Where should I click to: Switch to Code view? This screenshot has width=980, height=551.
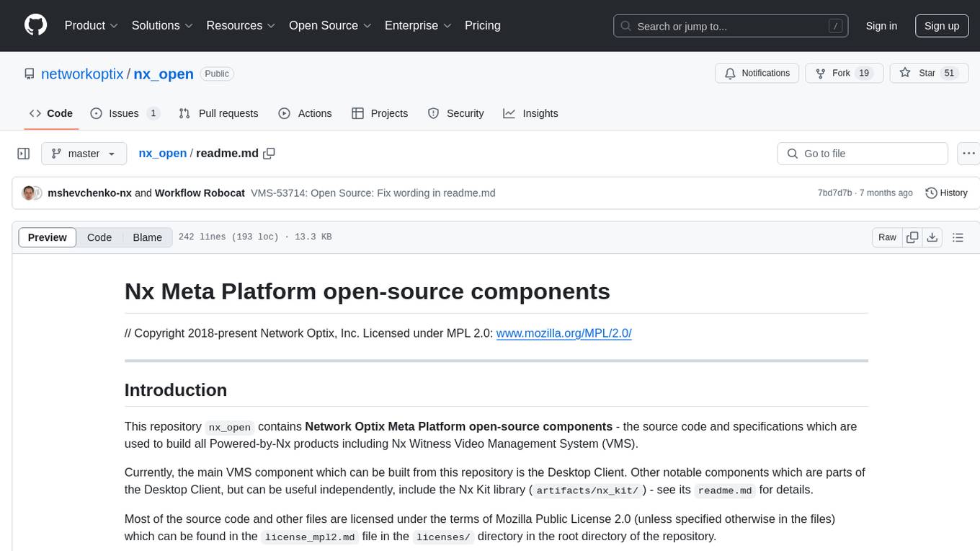99,237
